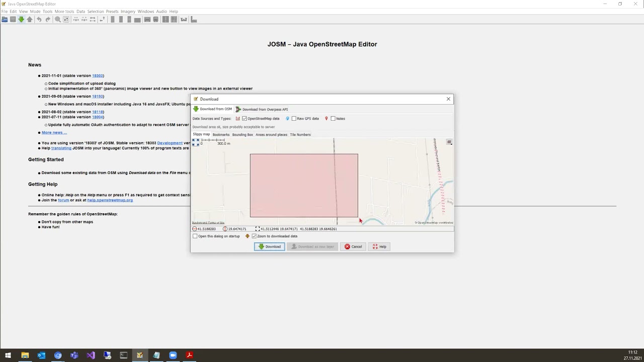The width and height of the screenshot is (644, 362).
Task: Click the green Download data toolbar icon
Action: tap(21, 19)
